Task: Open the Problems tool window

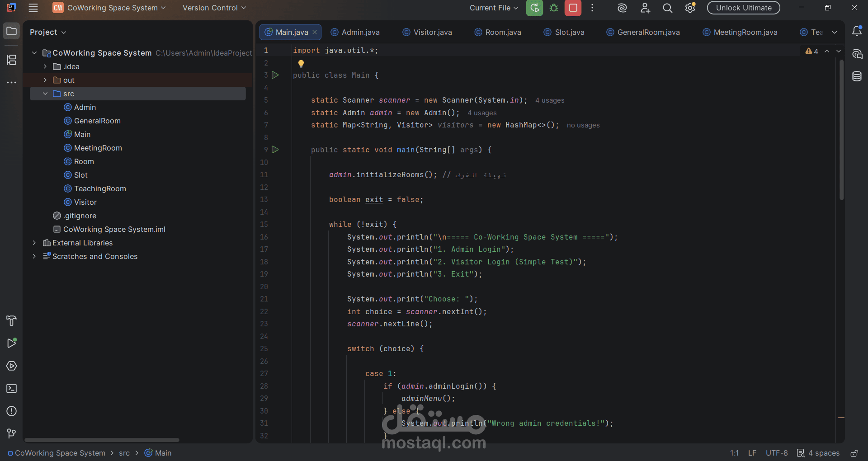Action: click(12, 411)
